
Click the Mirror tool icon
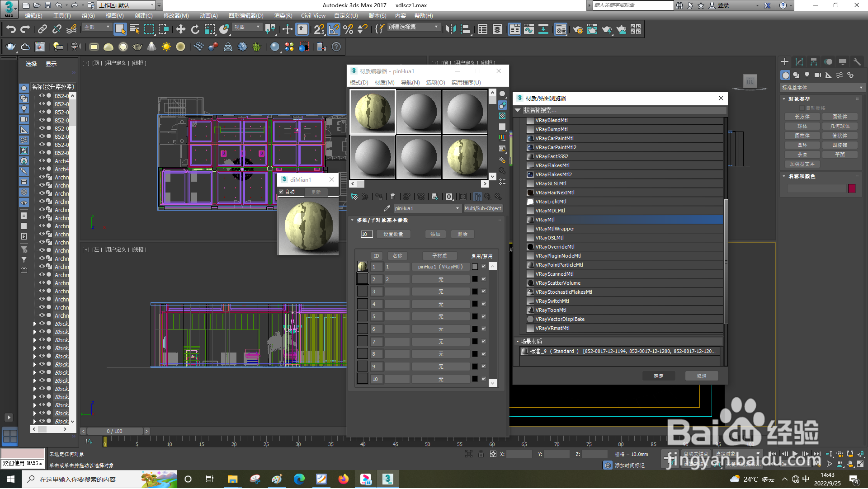(x=450, y=30)
